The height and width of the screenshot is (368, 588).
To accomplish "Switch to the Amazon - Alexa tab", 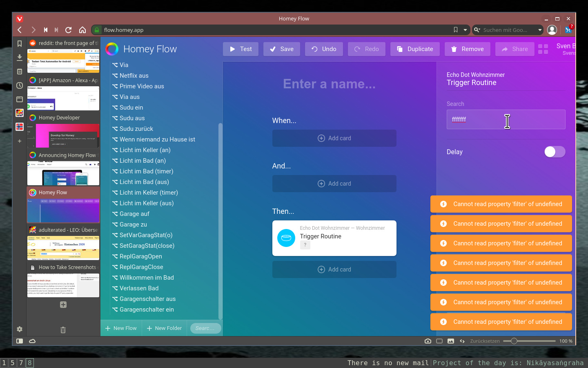I will (63, 93).
